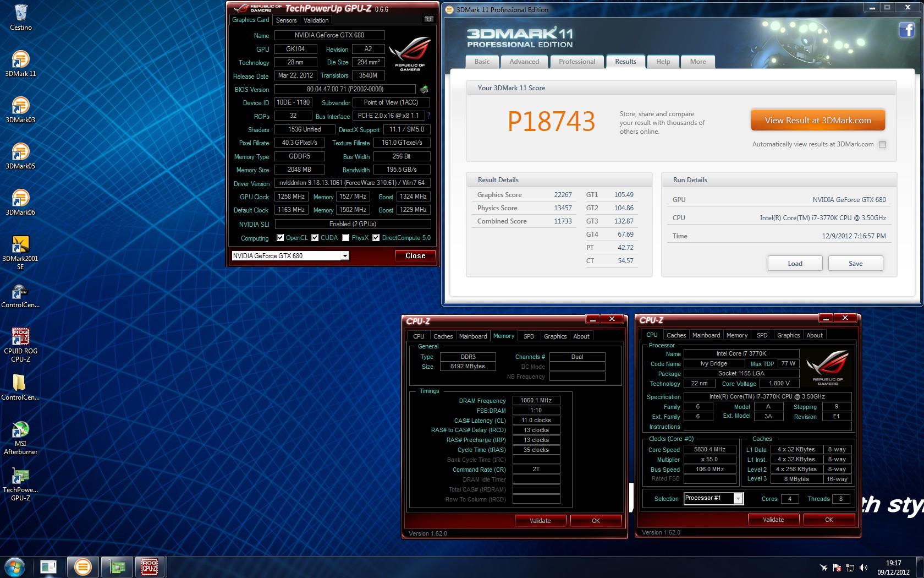Viewport: 924px width, 578px height.
Task: Toggle the PhysX checkbox in GPU-Z
Action: coord(345,238)
